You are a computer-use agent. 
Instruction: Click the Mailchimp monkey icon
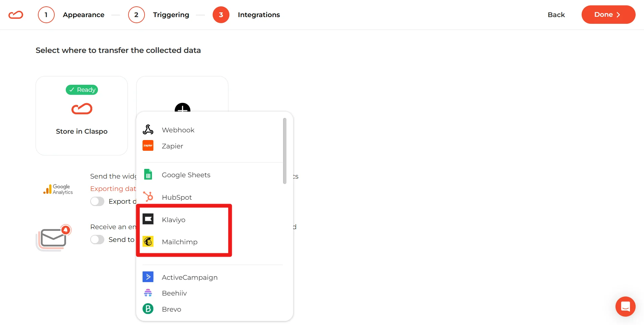point(148,241)
